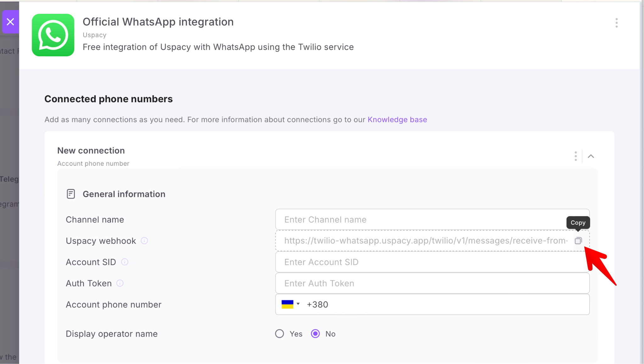Click the General information document icon
This screenshot has height=364, width=644.
pyautogui.click(x=71, y=194)
